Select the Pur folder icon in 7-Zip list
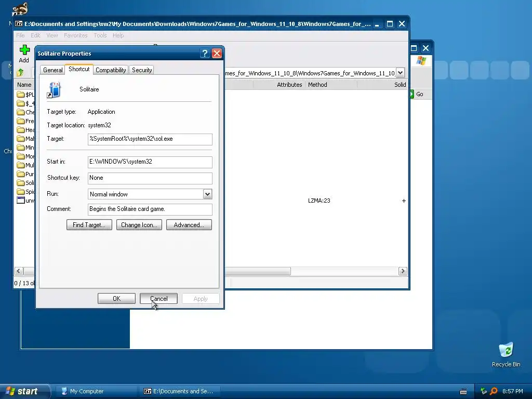Image resolution: width=532 pixels, height=399 pixels. pyautogui.click(x=21, y=174)
